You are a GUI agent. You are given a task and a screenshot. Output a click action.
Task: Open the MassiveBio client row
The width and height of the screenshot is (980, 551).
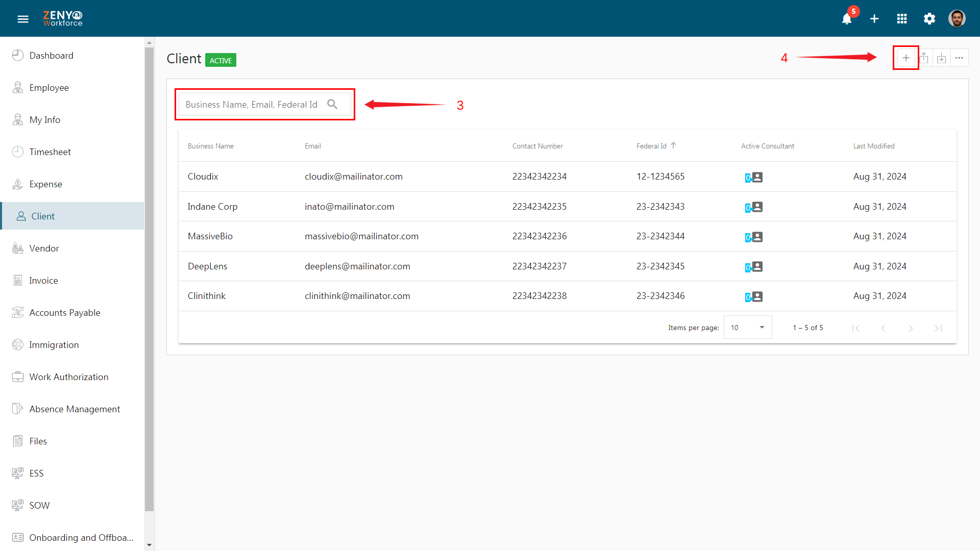pyautogui.click(x=567, y=236)
